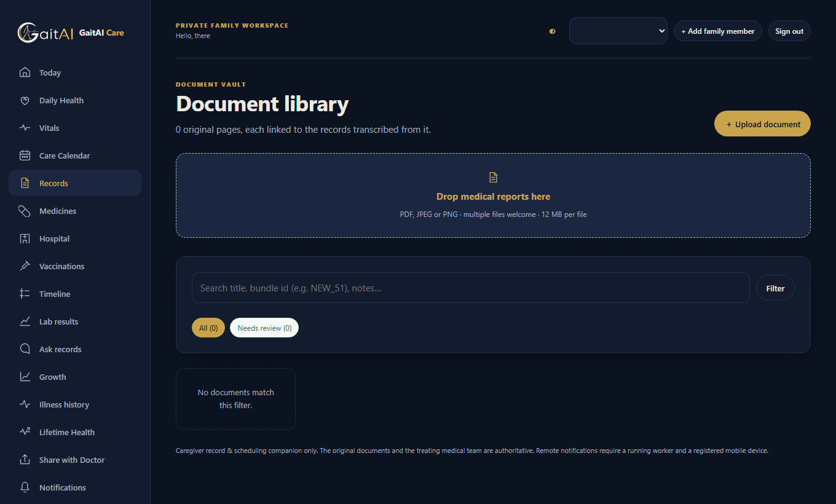Click the Illness history pulse icon
This screenshot has width=836, height=504.
tap(25, 404)
